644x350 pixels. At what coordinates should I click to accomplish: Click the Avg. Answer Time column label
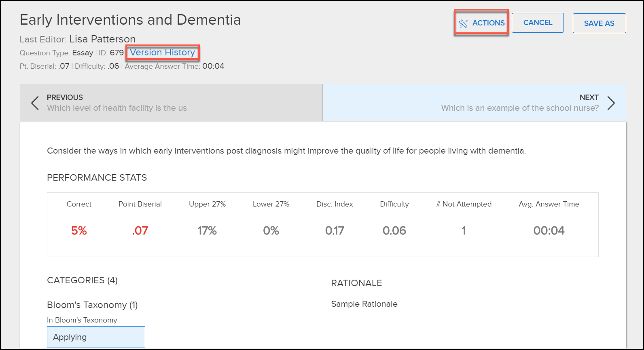549,204
